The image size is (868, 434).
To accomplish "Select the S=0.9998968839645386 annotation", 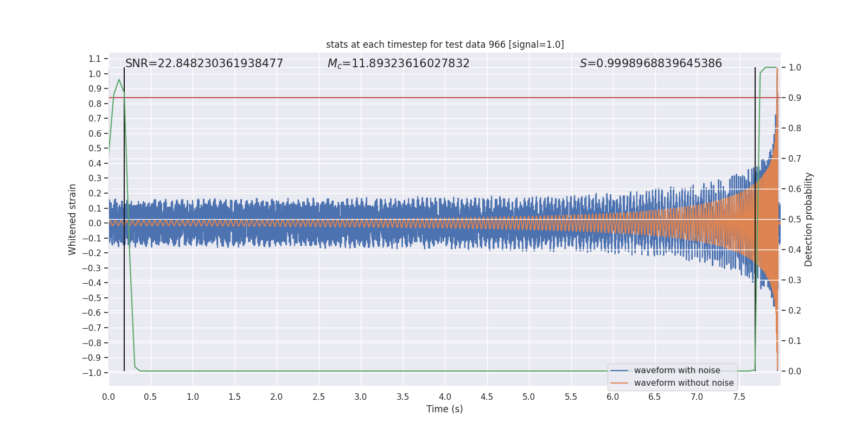I will (650, 63).
